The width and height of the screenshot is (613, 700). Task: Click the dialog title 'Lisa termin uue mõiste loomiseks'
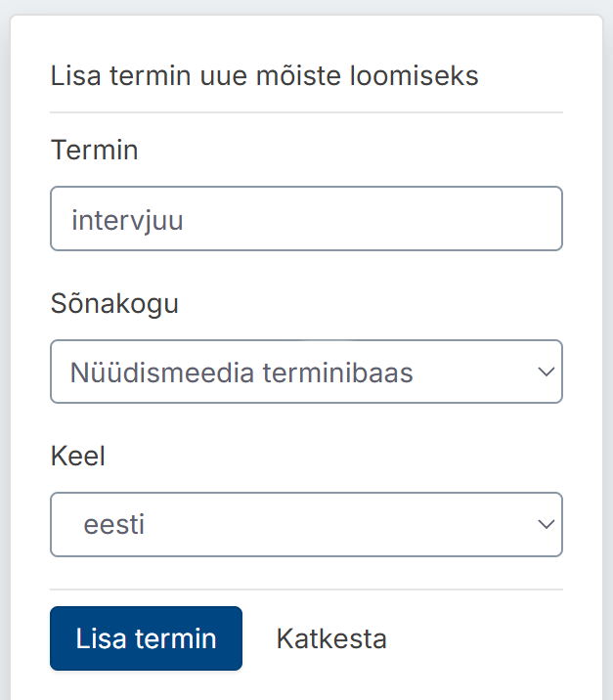pyautogui.click(x=264, y=75)
